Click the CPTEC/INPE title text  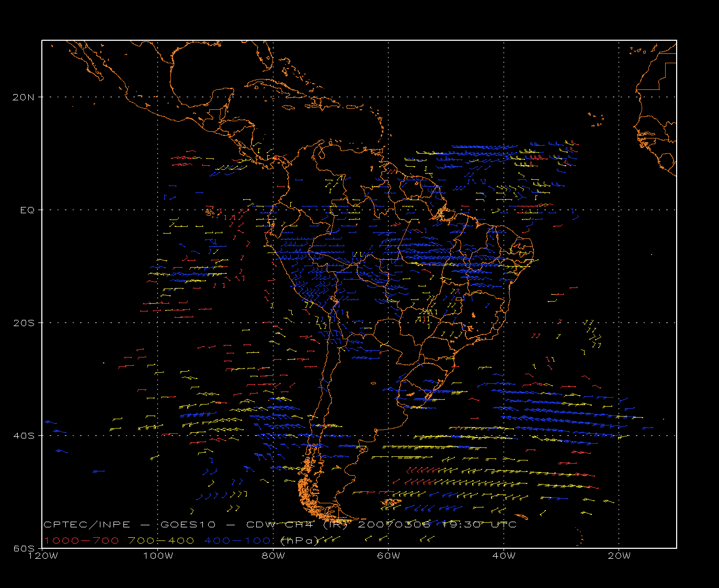(87, 525)
